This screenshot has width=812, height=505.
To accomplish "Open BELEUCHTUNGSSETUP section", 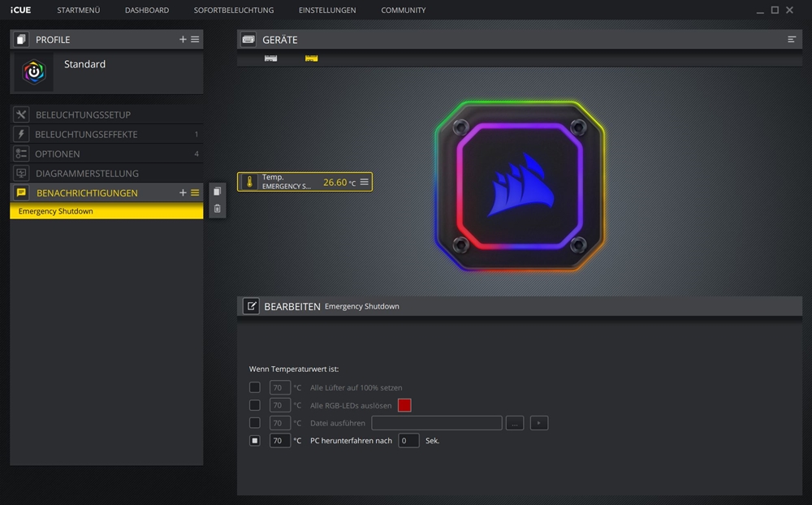I will click(106, 114).
